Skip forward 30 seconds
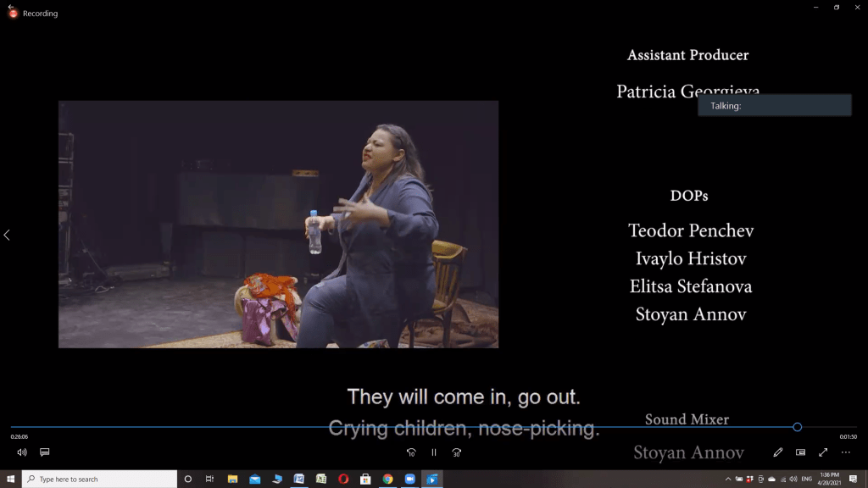 [x=456, y=452]
